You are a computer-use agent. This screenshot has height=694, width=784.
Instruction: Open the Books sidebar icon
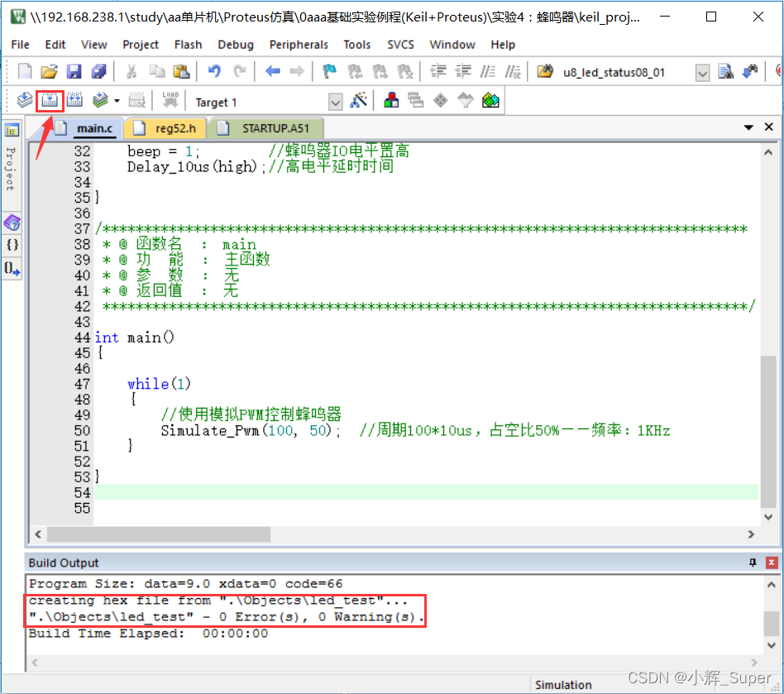tap(12, 223)
